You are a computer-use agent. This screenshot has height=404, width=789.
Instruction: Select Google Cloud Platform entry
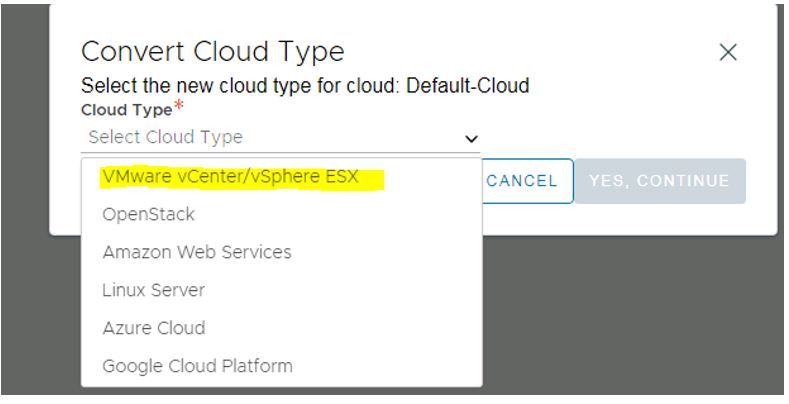coord(281,366)
